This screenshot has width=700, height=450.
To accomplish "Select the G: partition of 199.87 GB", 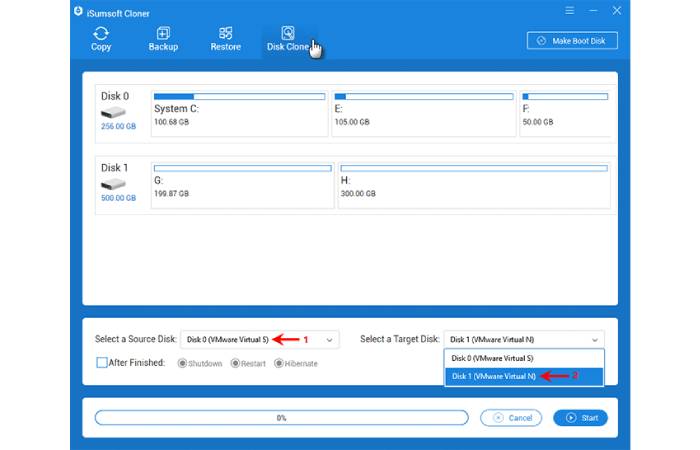I will click(x=242, y=185).
